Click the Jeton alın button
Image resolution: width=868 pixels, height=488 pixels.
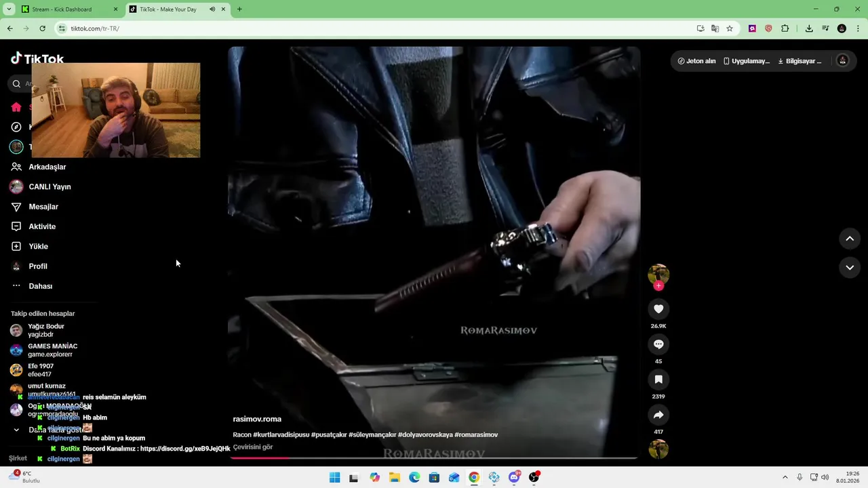click(696, 61)
